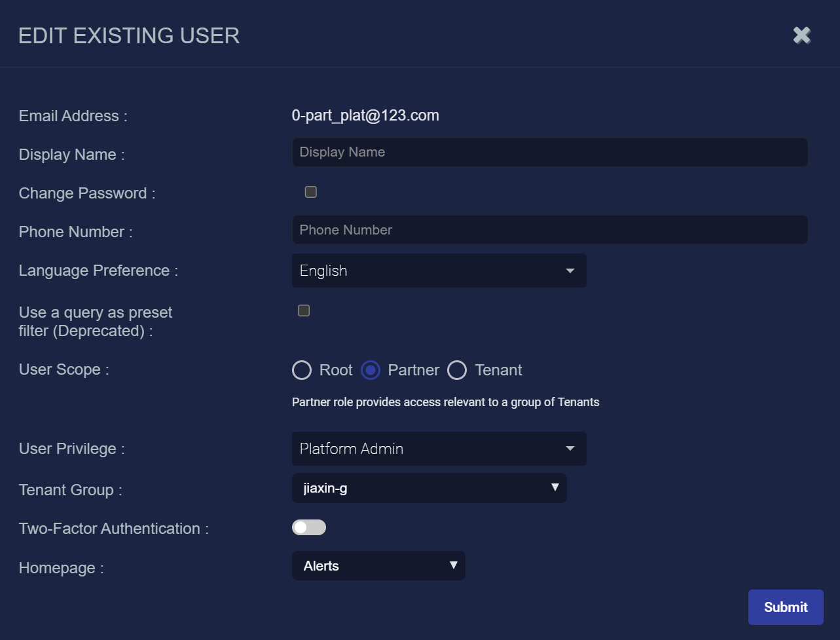The width and height of the screenshot is (840, 640).
Task: Enable the Change Password checkbox
Action: 311,192
